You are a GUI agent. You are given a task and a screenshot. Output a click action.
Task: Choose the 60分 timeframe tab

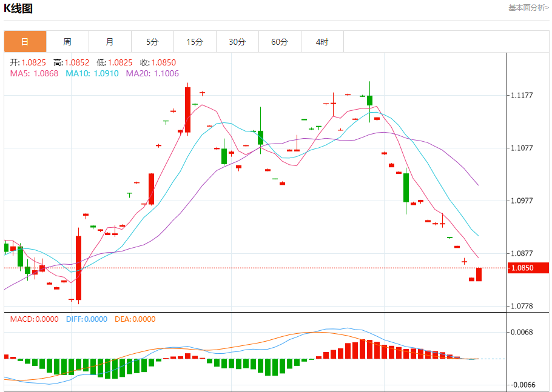(x=280, y=42)
